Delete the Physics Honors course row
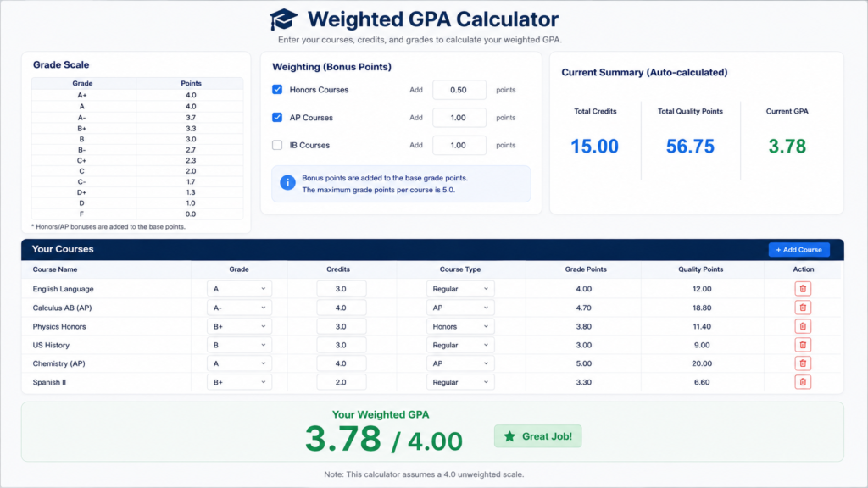This screenshot has height=488, width=868. coord(803,326)
